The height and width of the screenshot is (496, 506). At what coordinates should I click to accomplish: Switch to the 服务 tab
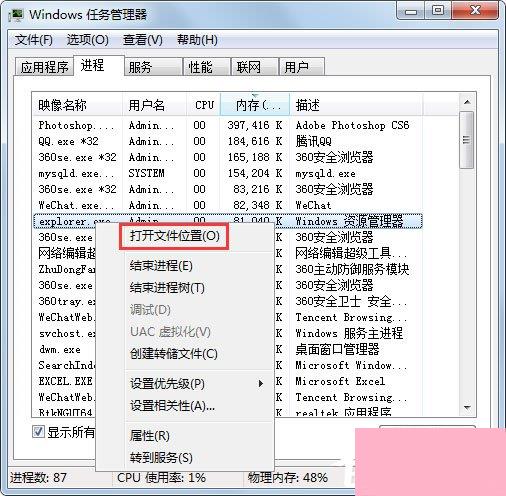pos(153,67)
